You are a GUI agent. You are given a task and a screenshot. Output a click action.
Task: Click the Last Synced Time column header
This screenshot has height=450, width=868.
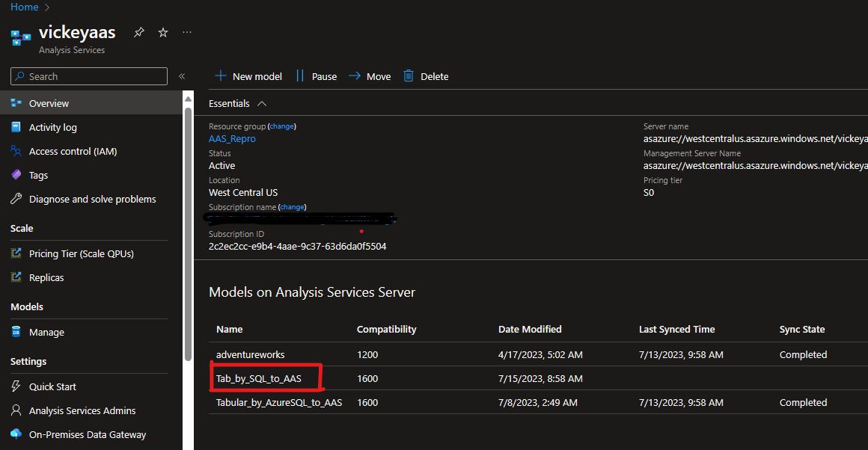tap(676, 329)
